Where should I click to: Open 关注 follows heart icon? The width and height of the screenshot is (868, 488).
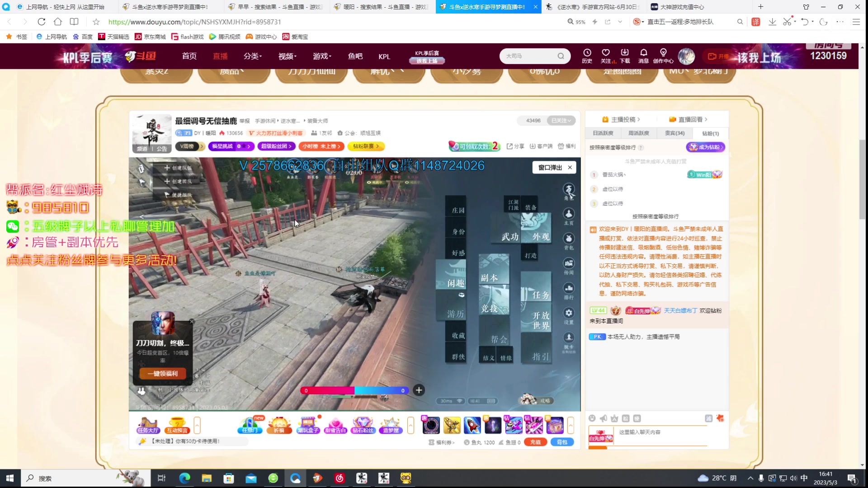click(606, 56)
